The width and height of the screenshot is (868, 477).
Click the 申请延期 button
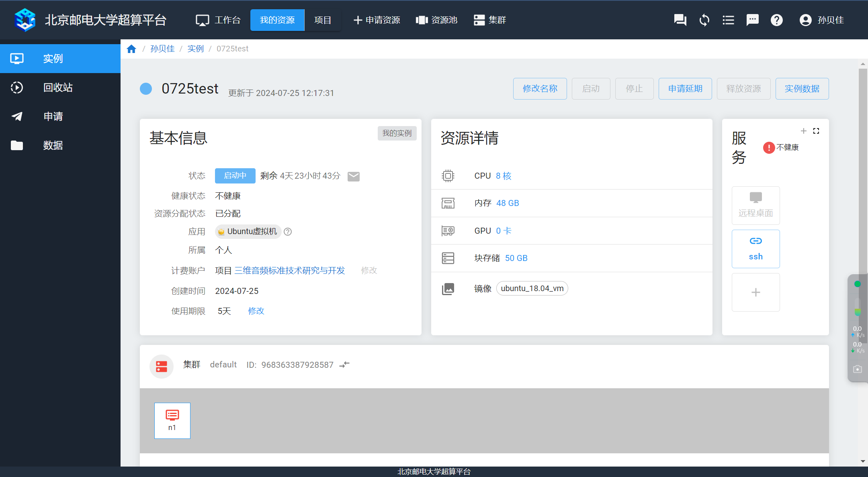pos(685,89)
